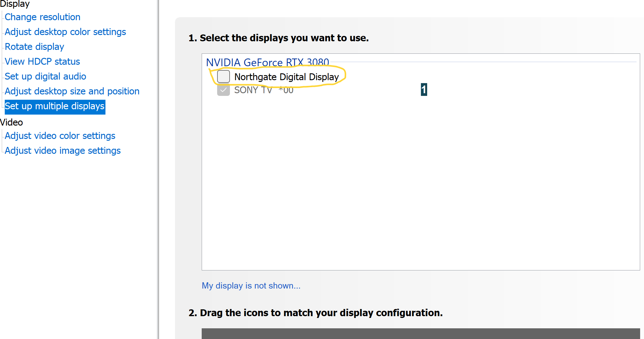Click the NVIDIA GeForce RTX 3080 group header
Image resolution: width=644 pixels, height=339 pixels.
[267, 62]
